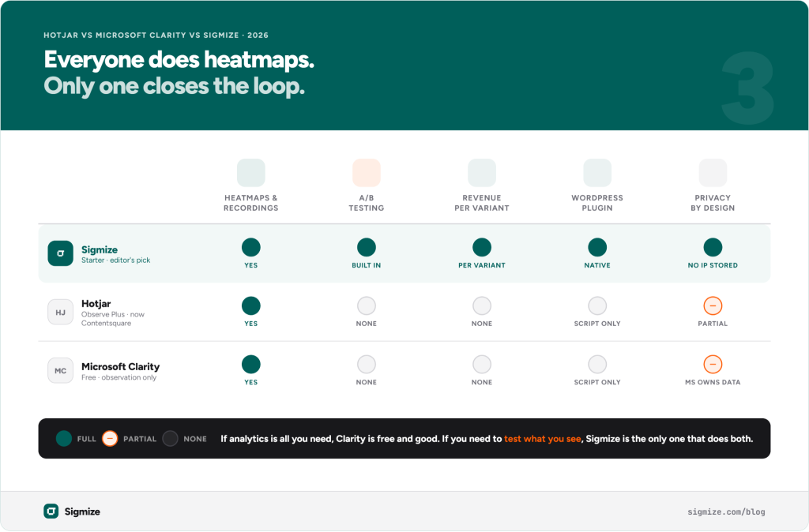The width and height of the screenshot is (809, 532).
Task: Select the icon tile above Heatmaps & Recordings
Action: click(250, 173)
